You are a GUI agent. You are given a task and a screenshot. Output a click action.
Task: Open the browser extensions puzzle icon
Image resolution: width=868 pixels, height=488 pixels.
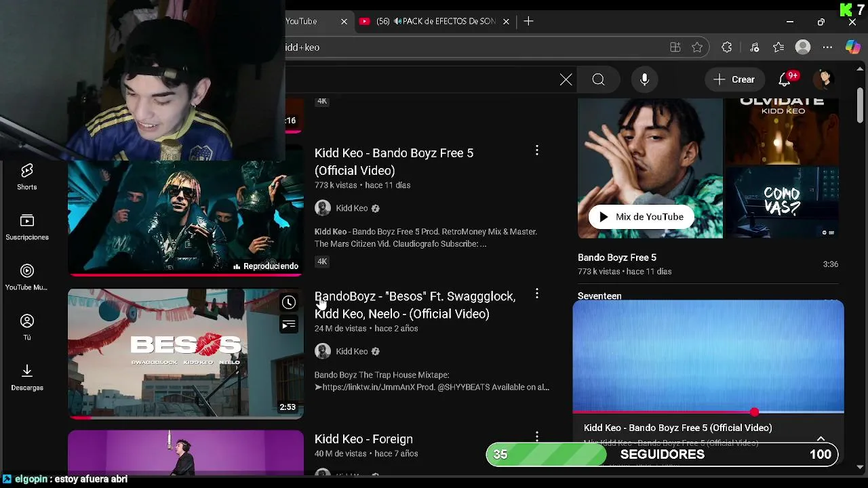pos(727,47)
